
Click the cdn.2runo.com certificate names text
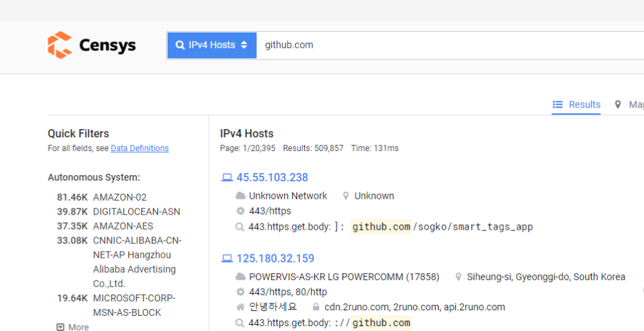(415, 307)
